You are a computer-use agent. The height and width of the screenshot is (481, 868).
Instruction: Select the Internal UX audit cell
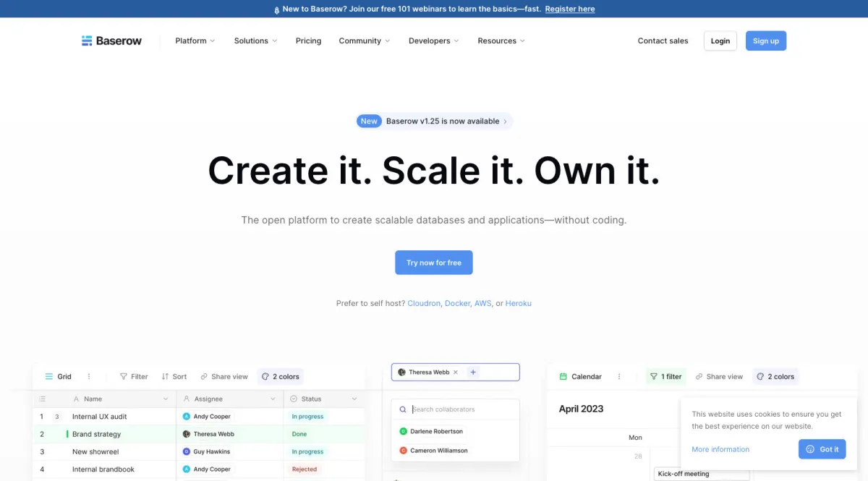(x=100, y=417)
